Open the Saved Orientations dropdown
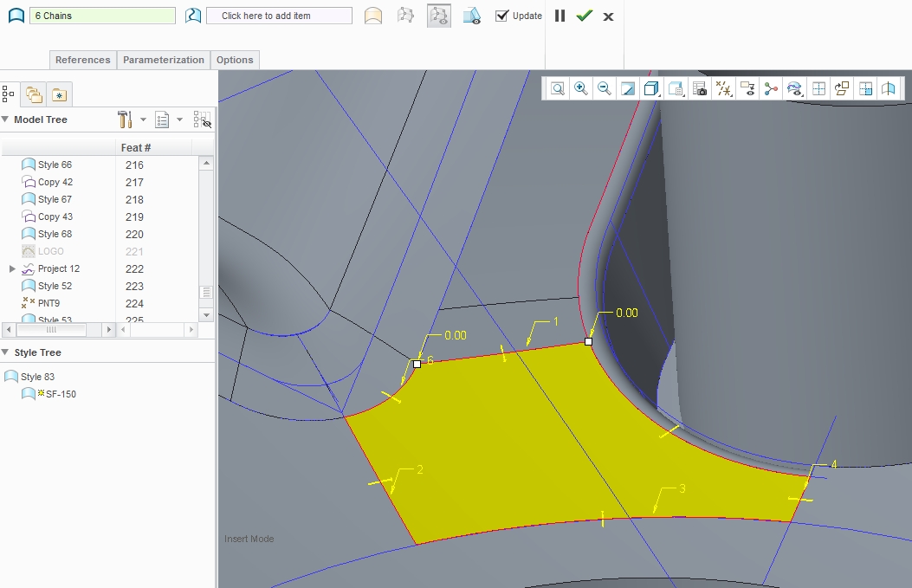The image size is (912, 588). click(676, 88)
